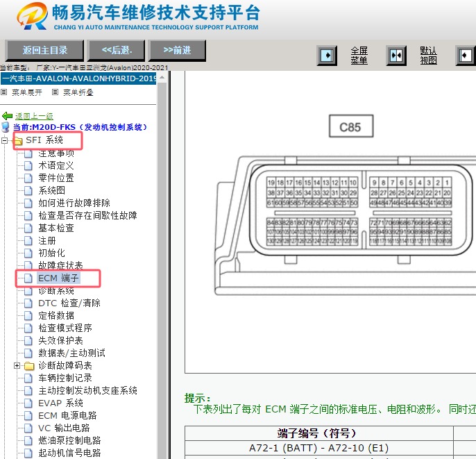Select 默认视图 label
The width and height of the screenshot is (476, 459).
click(x=429, y=56)
